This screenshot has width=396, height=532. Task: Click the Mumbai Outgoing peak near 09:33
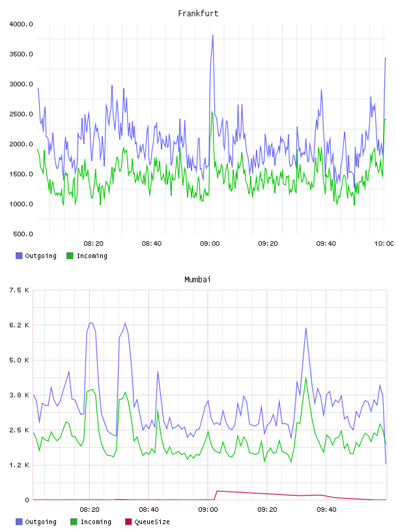(306, 329)
